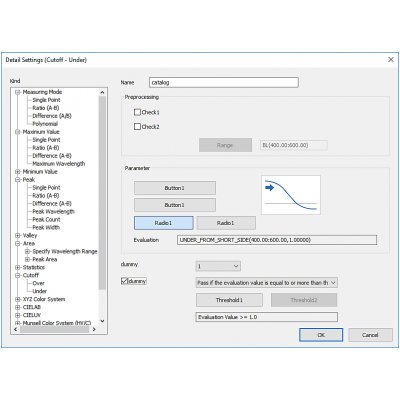Image resolution: width=400 pixels, height=400 pixels.
Task: Expand the Valley tree node
Action: (18, 235)
